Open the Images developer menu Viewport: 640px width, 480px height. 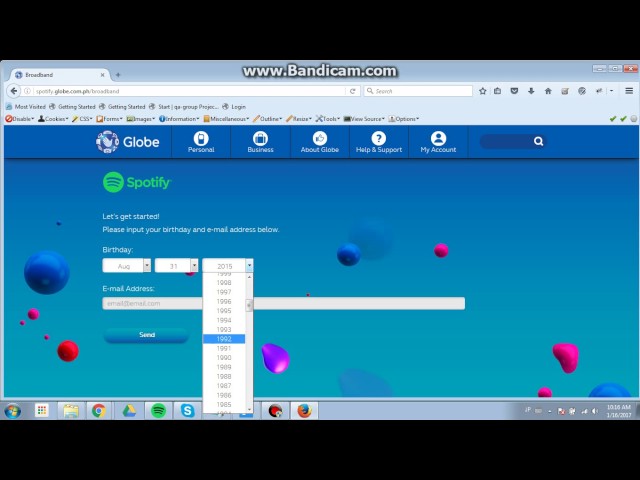click(140, 119)
